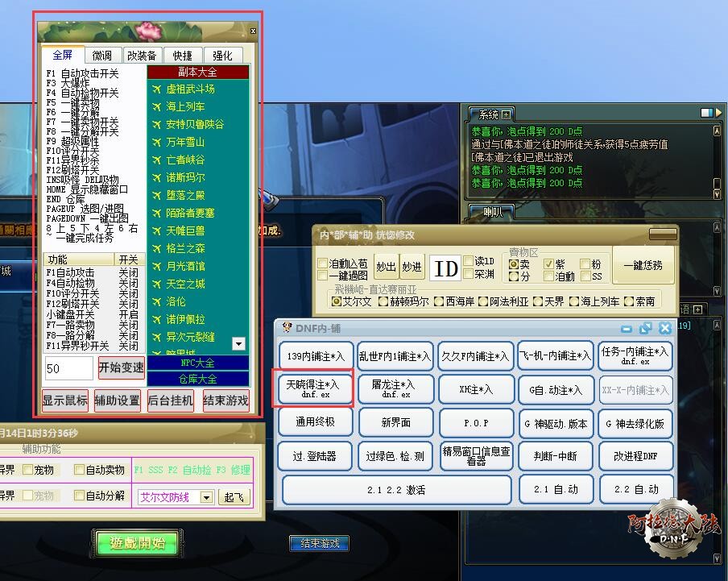Click the 开始变速 button
The image size is (728, 581).
click(x=121, y=367)
